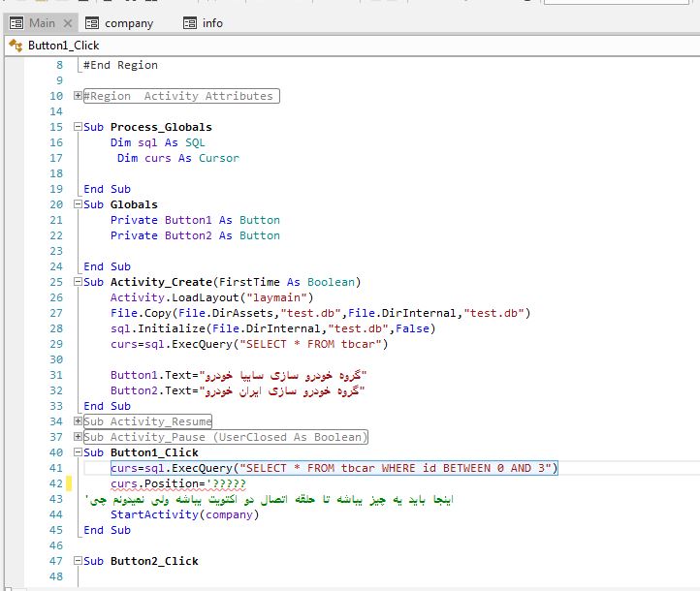
Task: Expand the collapsed Activity_Resume sub
Action: tap(78, 421)
